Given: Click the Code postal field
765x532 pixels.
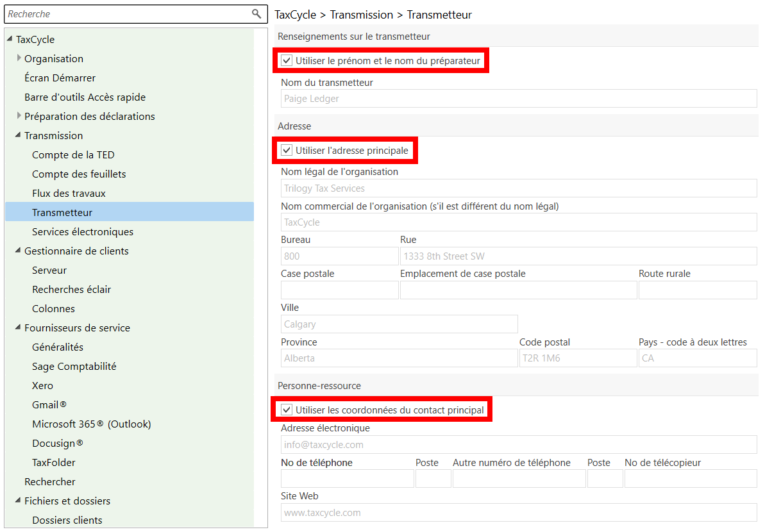Looking at the screenshot, I should (x=578, y=358).
